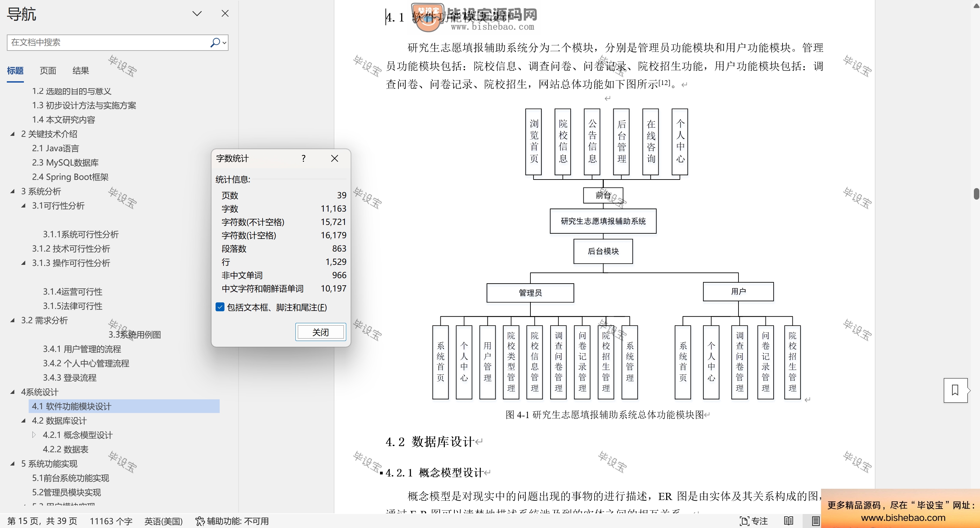Collapse the 4系统设计 heading
Viewport: 980px width, 528px height.
click(x=13, y=392)
